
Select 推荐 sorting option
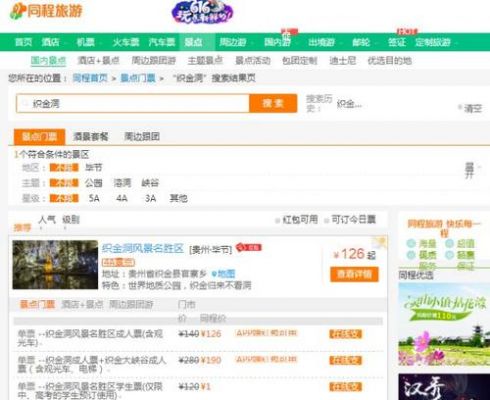click(x=22, y=228)
